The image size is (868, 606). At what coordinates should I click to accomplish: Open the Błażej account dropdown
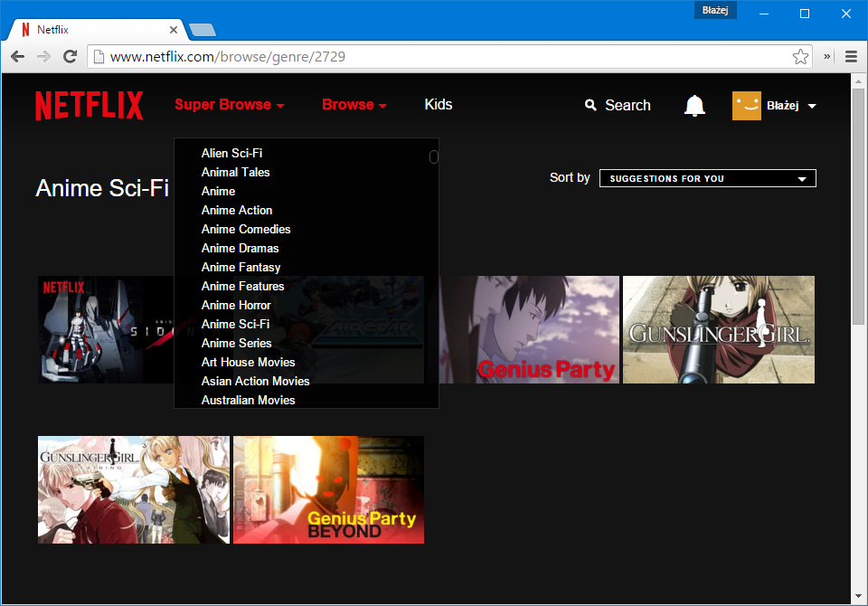click(x=791, y=105)
